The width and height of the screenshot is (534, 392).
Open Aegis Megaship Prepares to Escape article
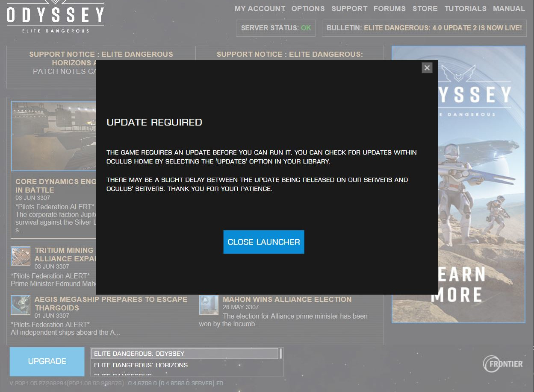pyautogui.click(x=111, y=304)
